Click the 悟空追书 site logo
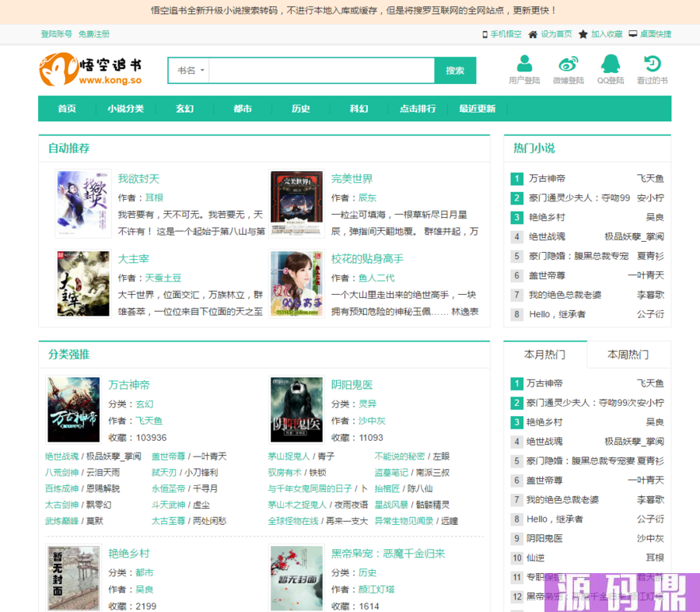Screen dimensions: 700x612 coord(91,69)
